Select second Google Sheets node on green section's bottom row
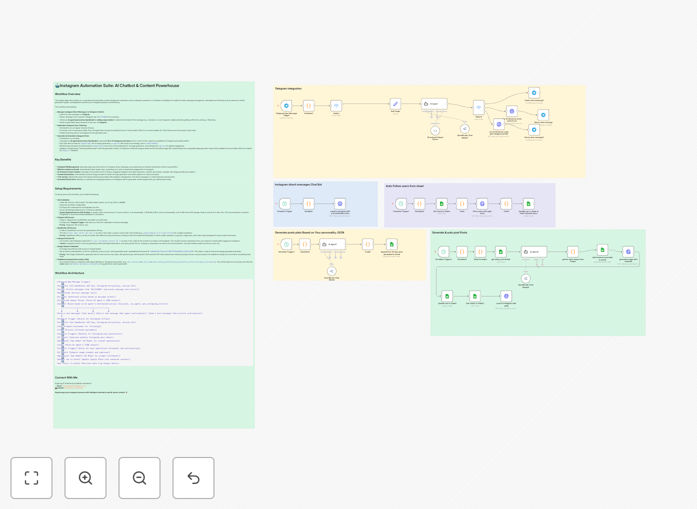 tap(475, 296)
